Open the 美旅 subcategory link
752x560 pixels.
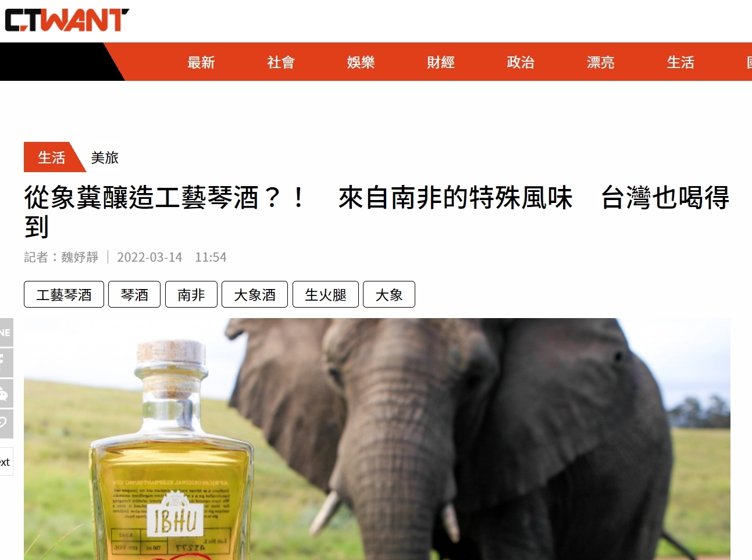click(x=105, y=158)
